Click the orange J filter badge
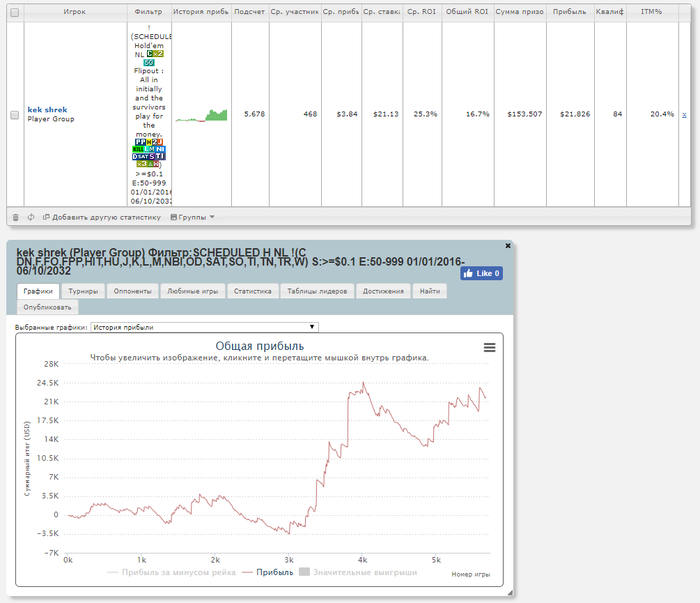700x603 pixels. pos(160,142)
